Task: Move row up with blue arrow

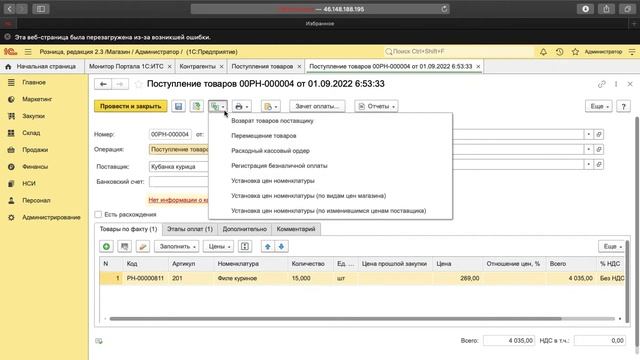Action: 268,247
